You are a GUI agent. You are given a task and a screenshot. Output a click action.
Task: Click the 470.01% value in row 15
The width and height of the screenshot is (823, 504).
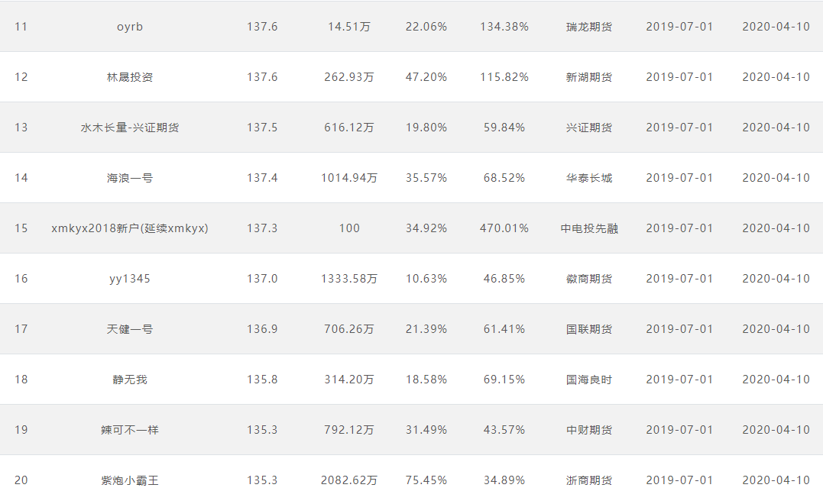click(x=504, y=228)
